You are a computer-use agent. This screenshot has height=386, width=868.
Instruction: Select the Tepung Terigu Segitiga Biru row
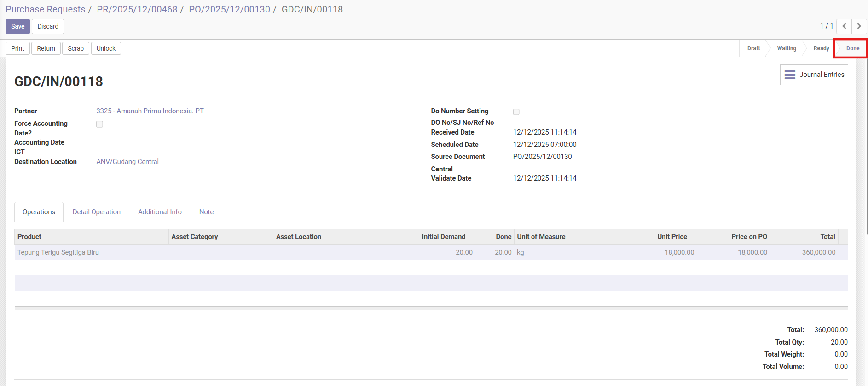coord(58,252)
